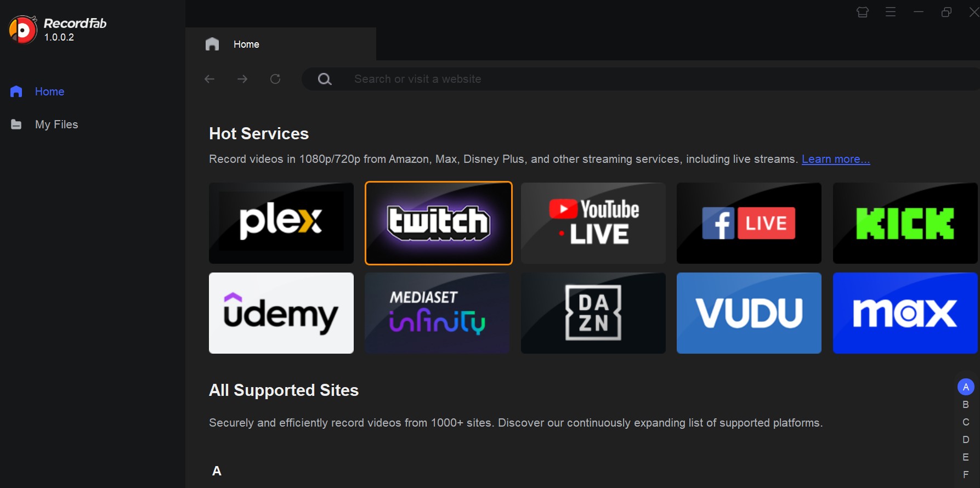The image size is (980, 488).
Task: Jump to letter C in alphabet index
Action: (x=966, y=422)
